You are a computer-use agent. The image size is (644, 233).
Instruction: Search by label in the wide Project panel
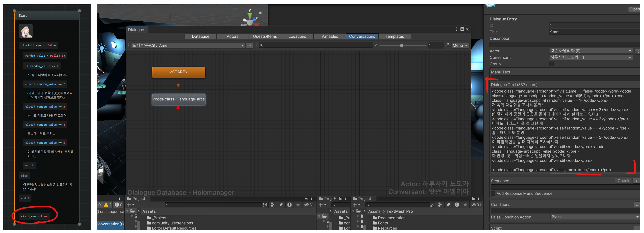pyautogui.click(x=281, y=205)
